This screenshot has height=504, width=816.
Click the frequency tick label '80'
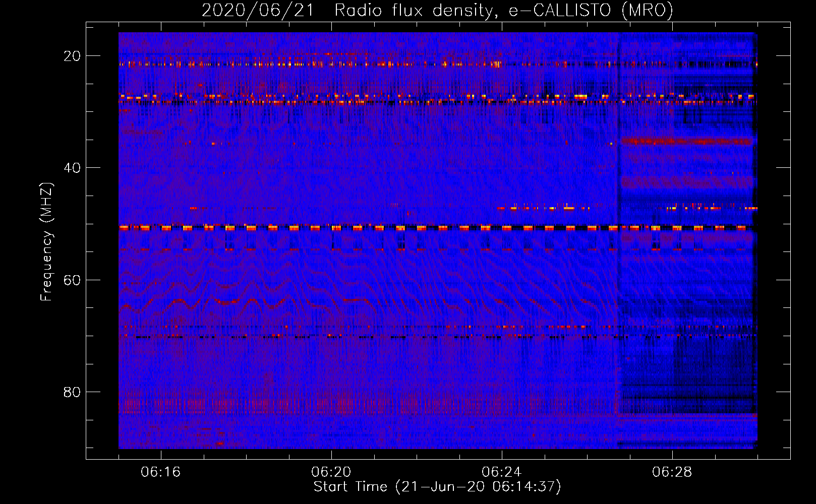coord(72,392)
